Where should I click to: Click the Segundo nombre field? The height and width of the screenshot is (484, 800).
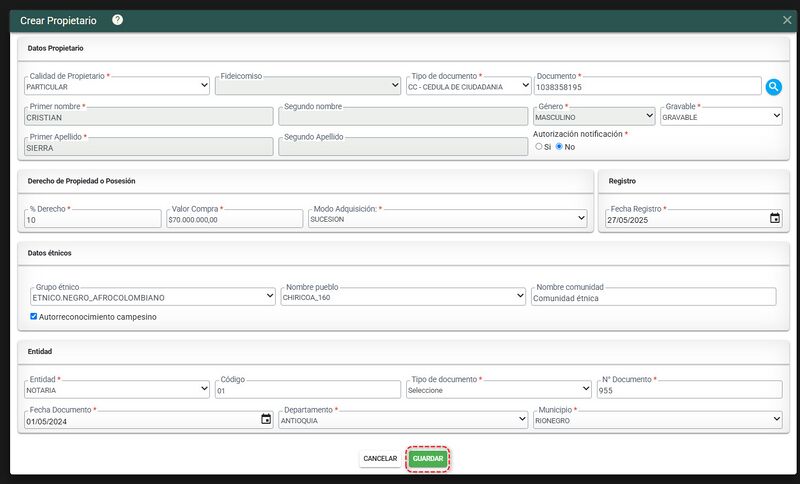pyautogui.click(x=403, y=116)
